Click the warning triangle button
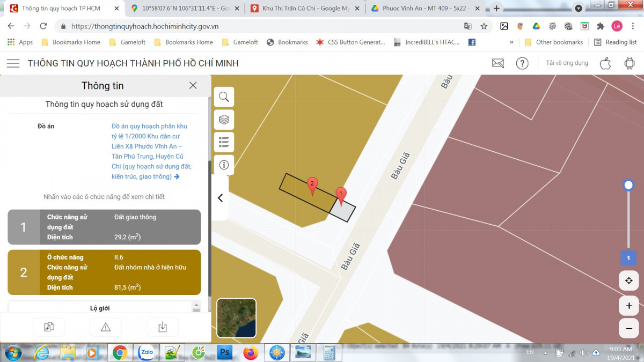This screenshot has width=644, height=362. coord(105,327)
